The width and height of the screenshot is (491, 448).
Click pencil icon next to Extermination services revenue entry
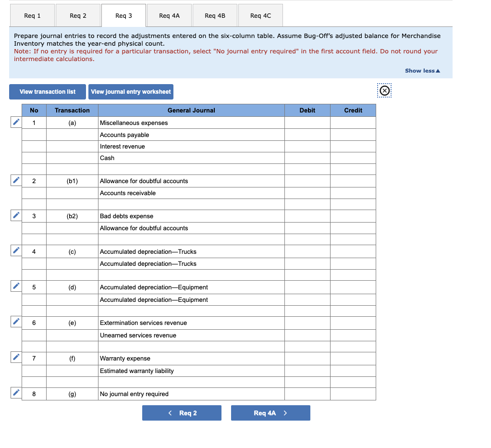click(x=16, y=322)
